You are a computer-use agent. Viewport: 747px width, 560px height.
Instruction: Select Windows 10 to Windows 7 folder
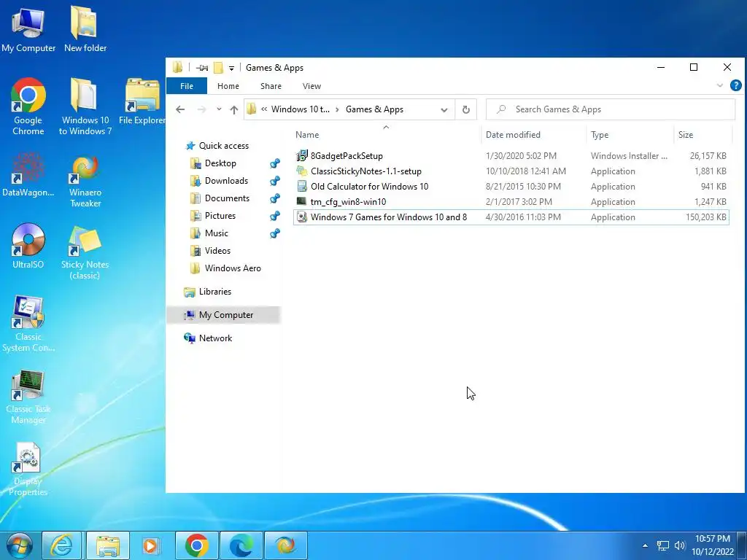tap(85, 106)
